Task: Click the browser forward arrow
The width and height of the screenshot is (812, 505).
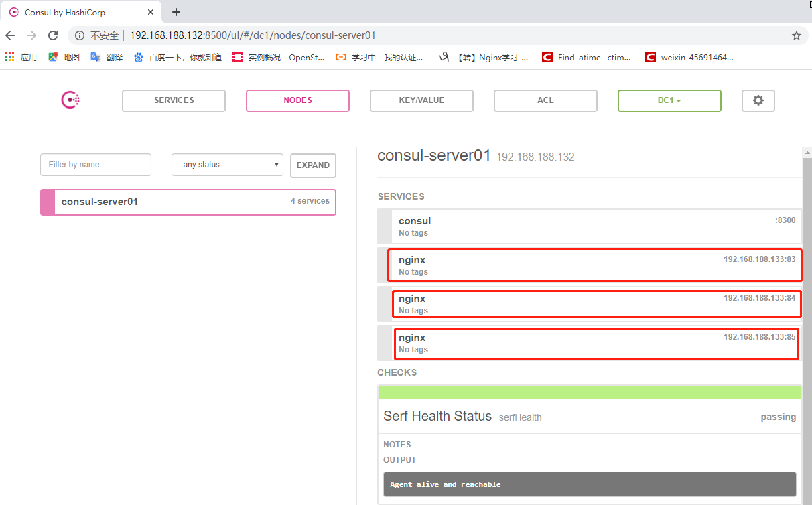Action: point(31,35)
